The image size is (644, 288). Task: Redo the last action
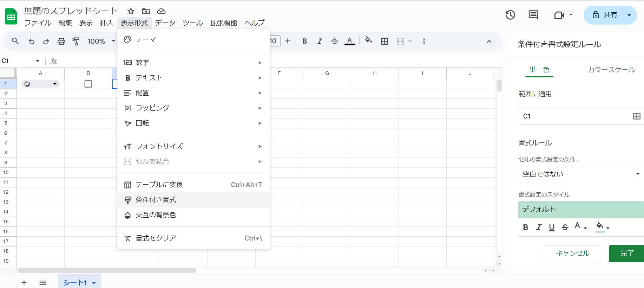[46, 41]
